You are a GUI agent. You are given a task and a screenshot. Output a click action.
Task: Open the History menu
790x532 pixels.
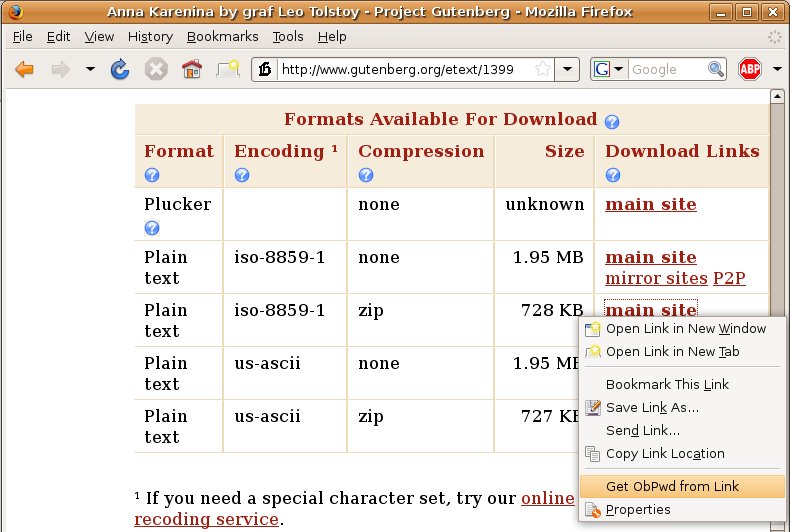click(150, 37)
